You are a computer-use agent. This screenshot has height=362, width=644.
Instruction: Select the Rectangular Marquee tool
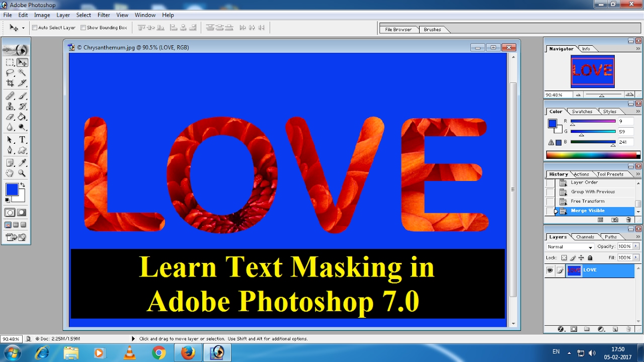(10, 62)
